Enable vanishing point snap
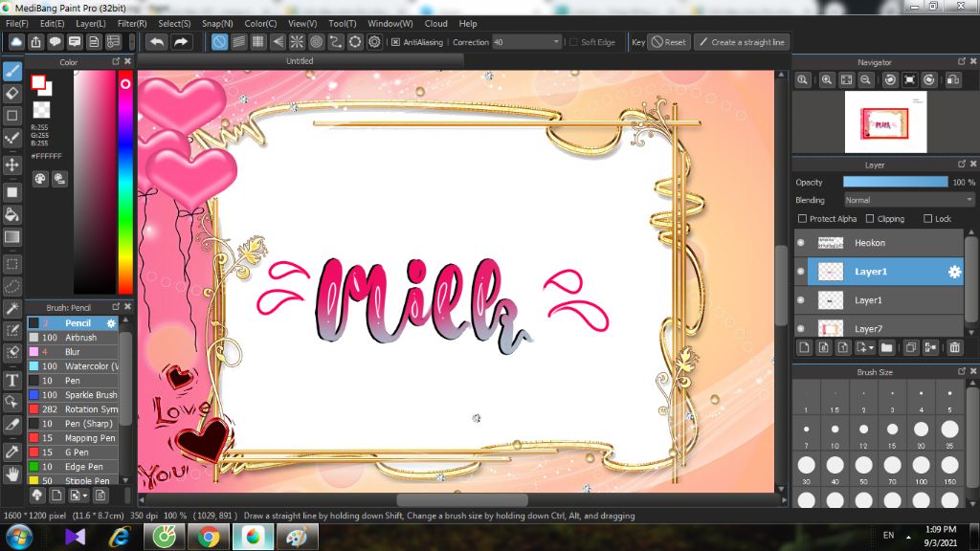The image size is (980, 551). pos(278,42)
